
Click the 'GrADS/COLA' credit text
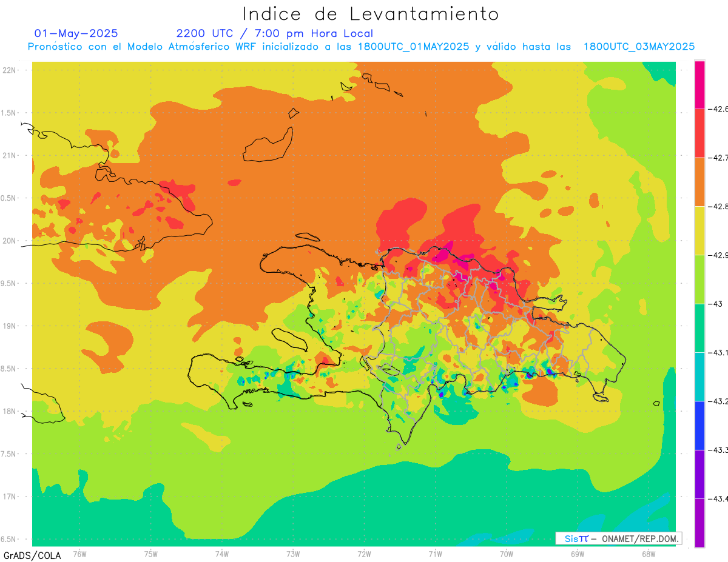pyautogui.click(x=32, y=555)
